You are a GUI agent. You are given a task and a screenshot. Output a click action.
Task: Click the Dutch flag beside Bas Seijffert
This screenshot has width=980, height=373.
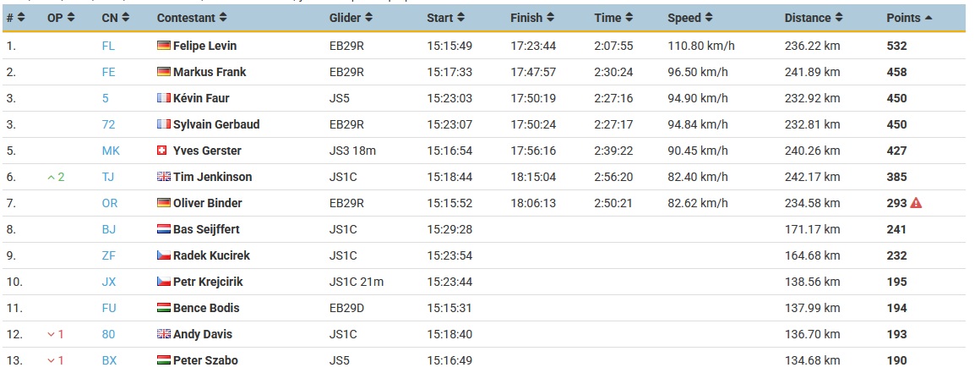[x=164, y=230]
